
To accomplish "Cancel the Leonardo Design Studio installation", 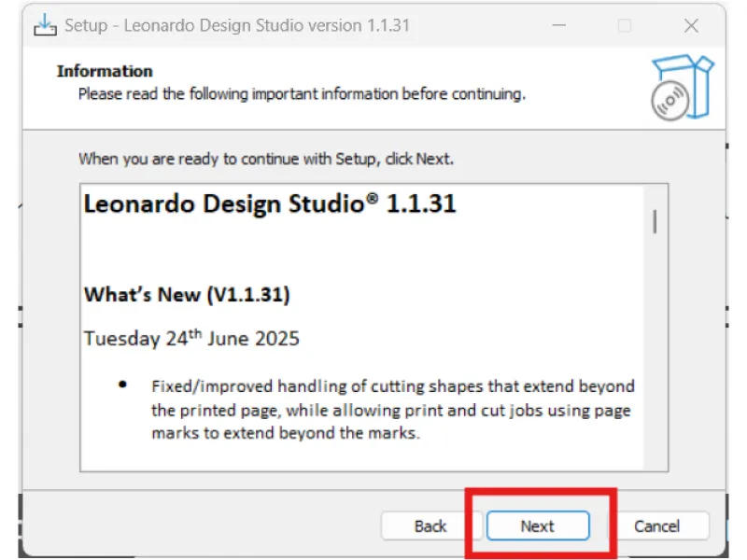I will pos(656,526).
